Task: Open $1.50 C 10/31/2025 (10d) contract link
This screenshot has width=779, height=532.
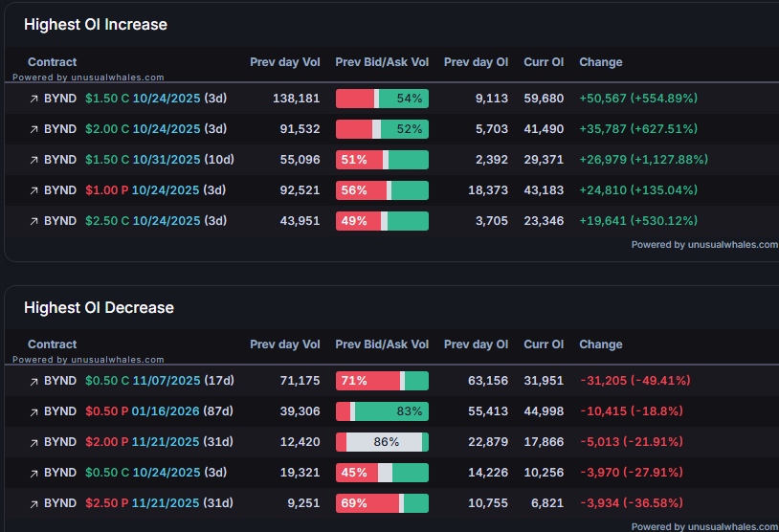Action: click(x=160, y=160)
